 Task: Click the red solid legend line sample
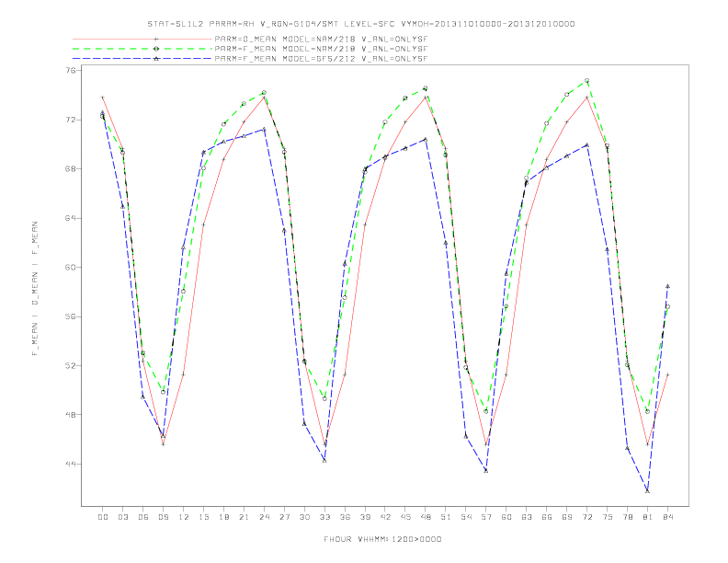(142, 39)
